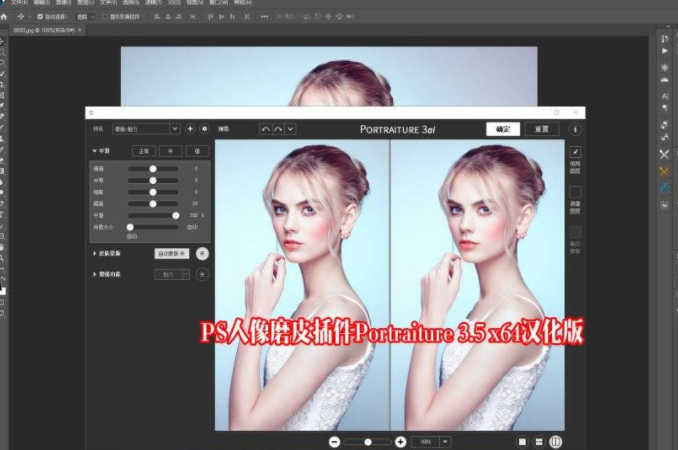Zoom out preview with minus icon

334,442
